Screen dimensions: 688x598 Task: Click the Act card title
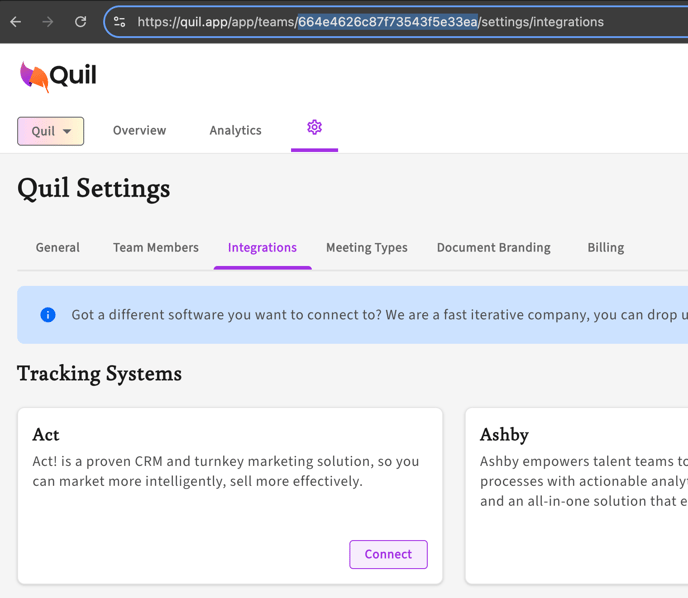(x=46, y=435)
